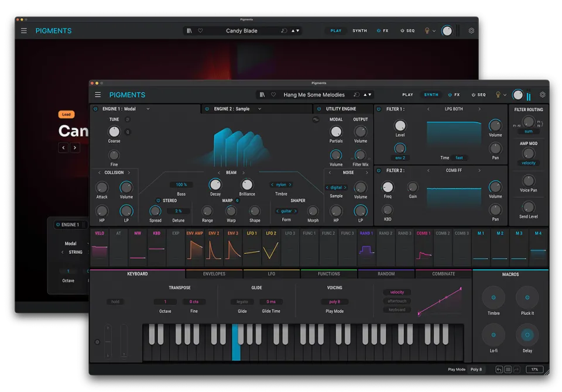Click the hold button
The height and width of the screenshot is (392, 562).
115,302
